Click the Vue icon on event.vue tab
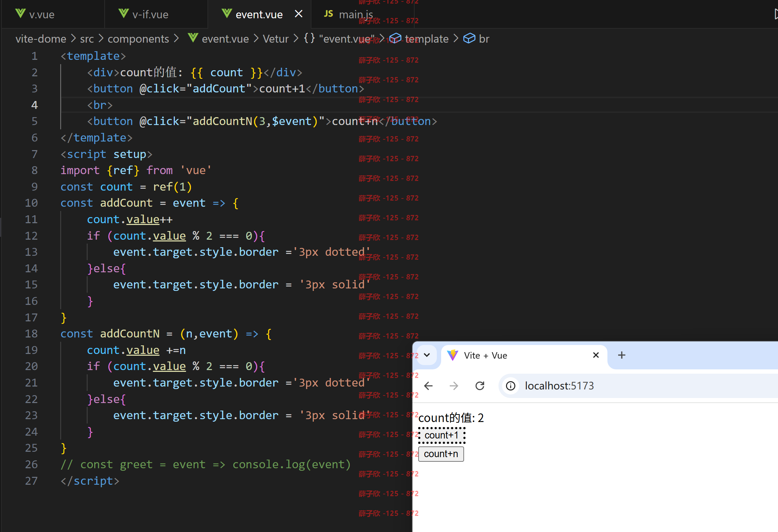Viewport: 778px width, 532px height. point(227,14)
